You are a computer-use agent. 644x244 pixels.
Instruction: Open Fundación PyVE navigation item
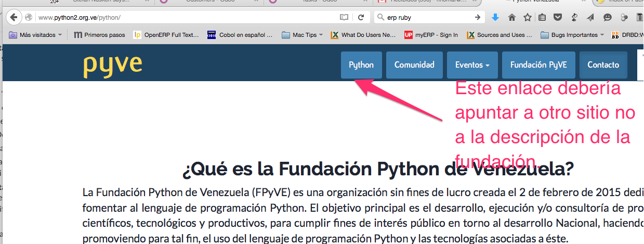[538, 65]
